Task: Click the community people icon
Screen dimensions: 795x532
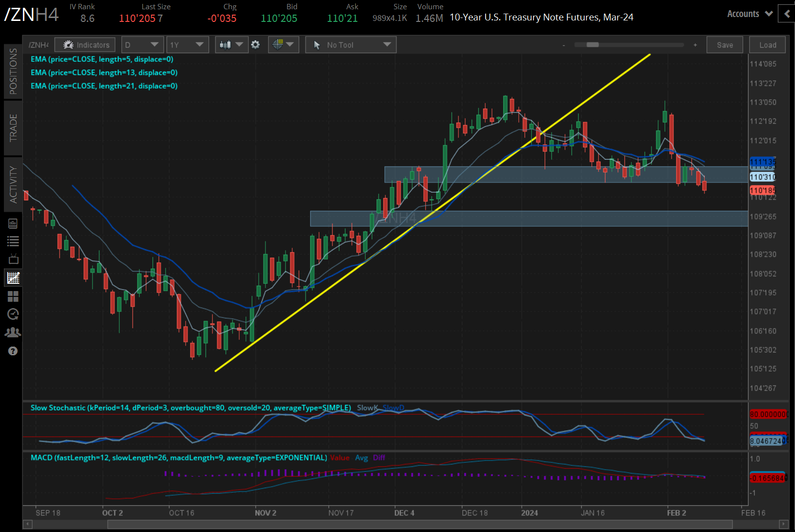Action: click(13, 332)
